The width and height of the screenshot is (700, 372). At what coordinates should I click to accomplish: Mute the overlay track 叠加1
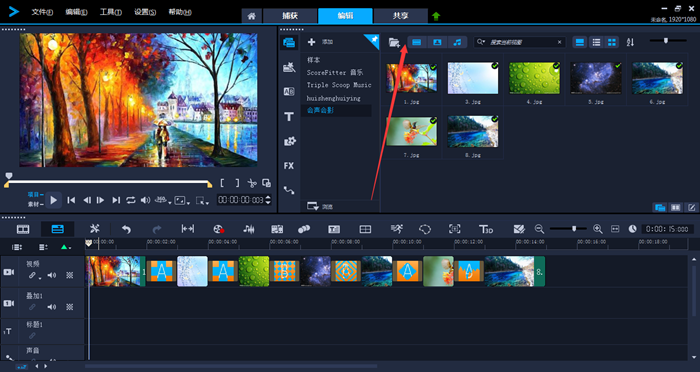pos(52,307)
